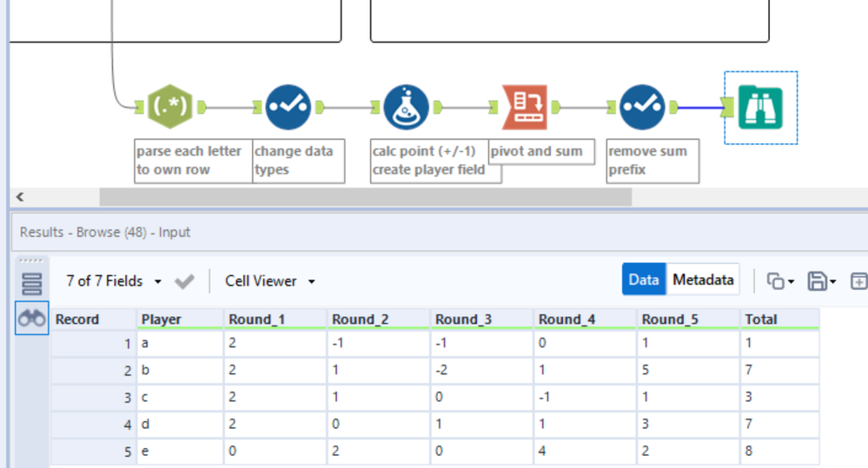Select the Formula tool flask icon
This screenshot has height=468, width=868.
coord(406,107)
